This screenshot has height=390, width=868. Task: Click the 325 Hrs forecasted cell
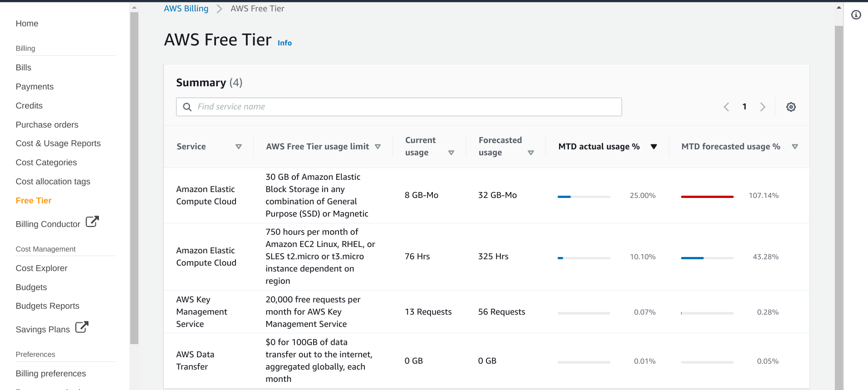click(493, 257)
